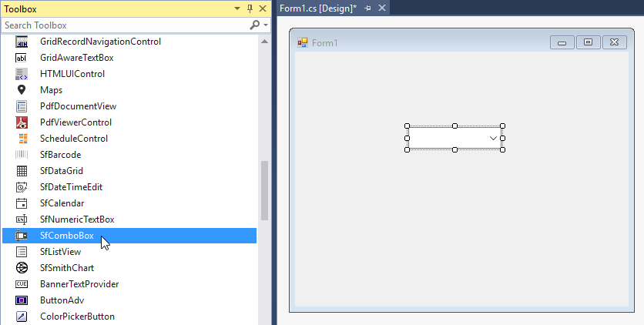
Task: Click the BannerTextProvider CUE icon
Action: [x=22, y=284]
